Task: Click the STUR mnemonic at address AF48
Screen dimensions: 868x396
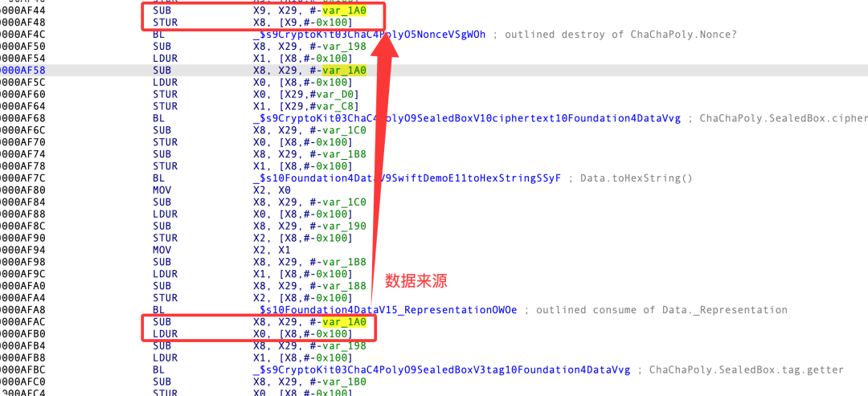Action: 165,22
